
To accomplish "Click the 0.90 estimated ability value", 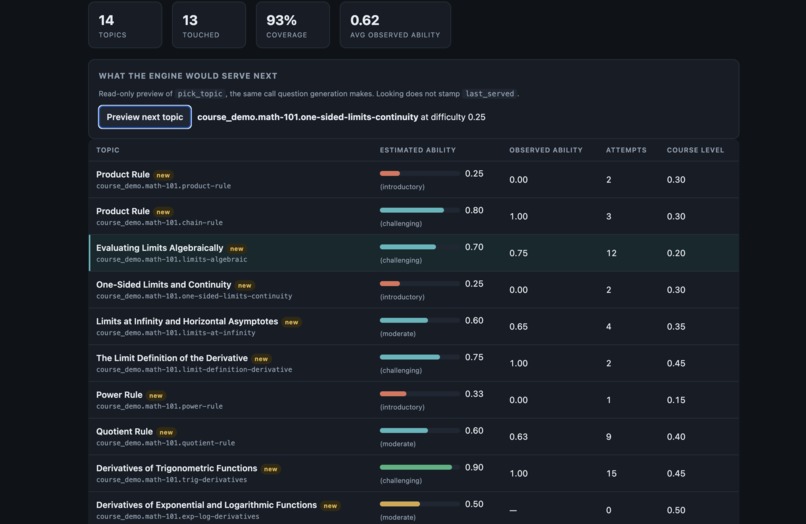I will tap(474, 467).
